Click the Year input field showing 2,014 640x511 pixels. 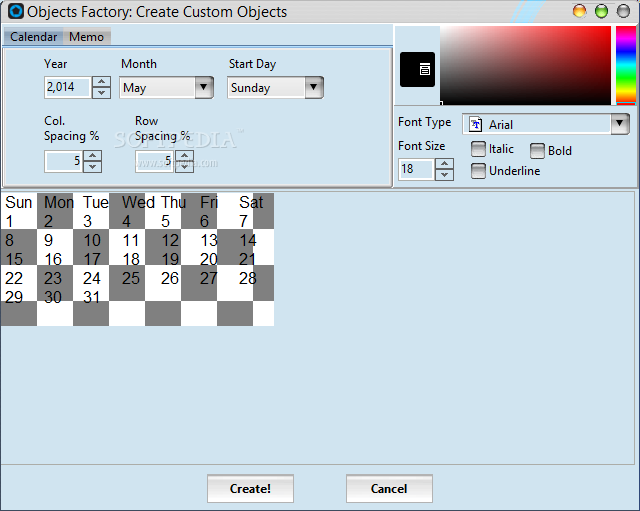point(67,87)
